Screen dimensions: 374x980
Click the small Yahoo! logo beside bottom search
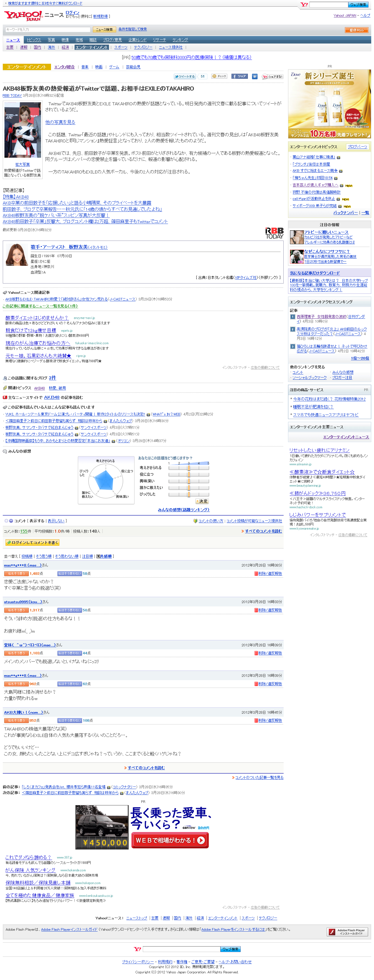click(x=137, y=949)
